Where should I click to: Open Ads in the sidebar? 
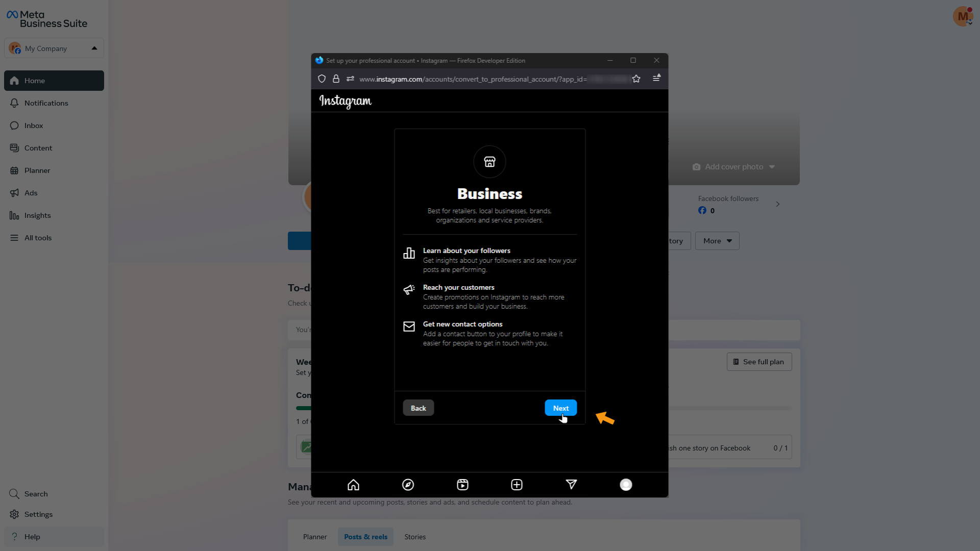click(54, 193)
